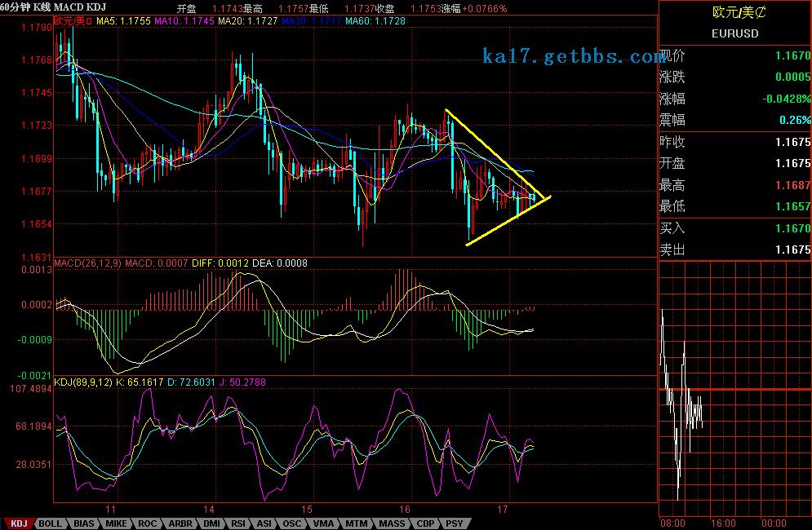The image size is (812, 530).
Task: Select the BIAS indicator tab
Action: click(x=83, y=523)
